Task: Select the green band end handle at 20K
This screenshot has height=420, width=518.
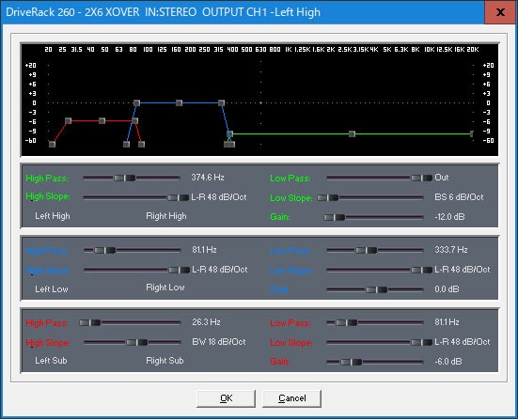Action: point(472,133)
